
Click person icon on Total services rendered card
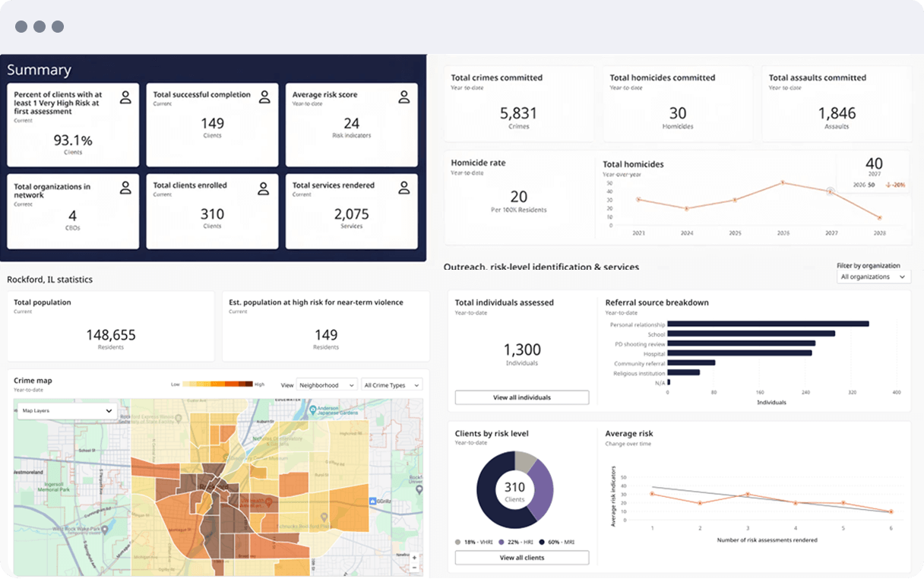[404, 188]
